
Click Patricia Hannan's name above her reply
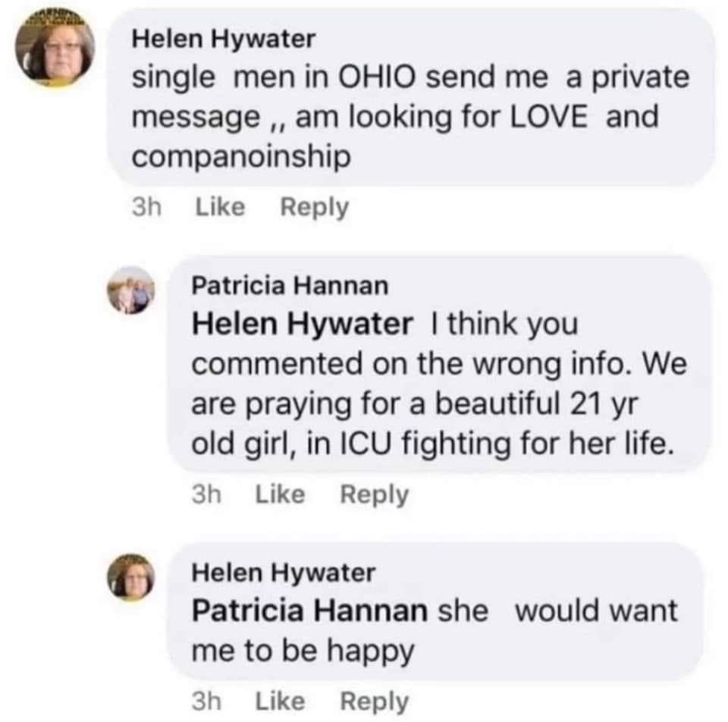click(x=290, y=285)
